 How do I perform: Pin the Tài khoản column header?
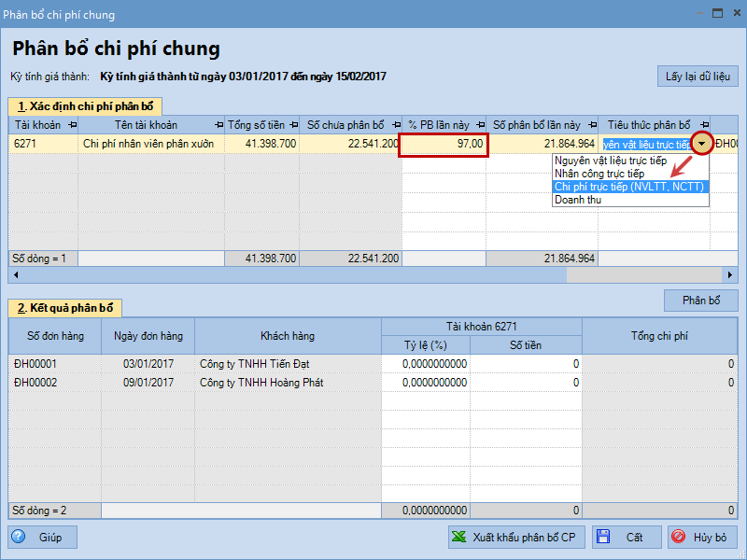click(72, 125)
